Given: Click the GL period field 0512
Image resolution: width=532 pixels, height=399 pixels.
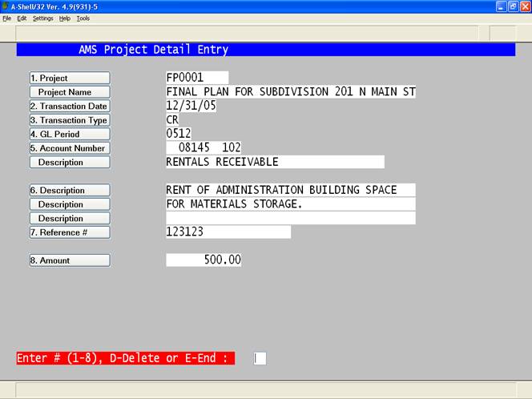Looking at the screenshot, I should 179,134.
